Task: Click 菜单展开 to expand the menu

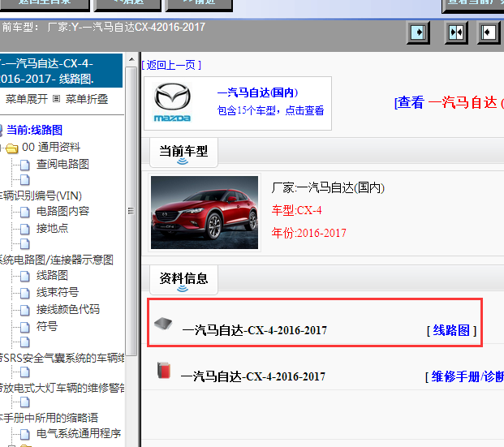Action: [27, 99]
